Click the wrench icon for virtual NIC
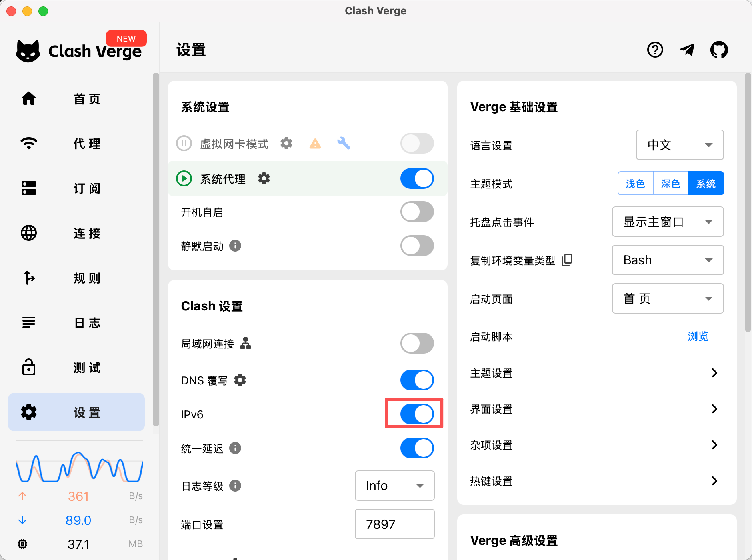752x560 pixels. coord(344,143)
